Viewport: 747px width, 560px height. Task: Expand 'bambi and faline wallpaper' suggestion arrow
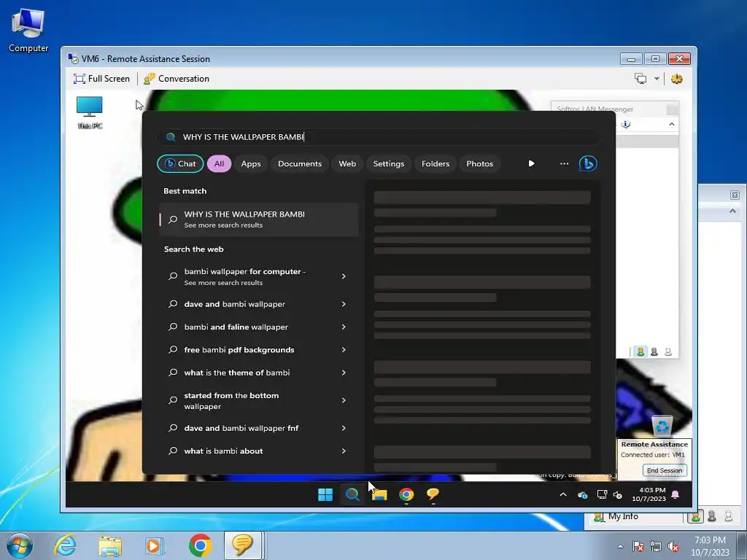[344, 327]
